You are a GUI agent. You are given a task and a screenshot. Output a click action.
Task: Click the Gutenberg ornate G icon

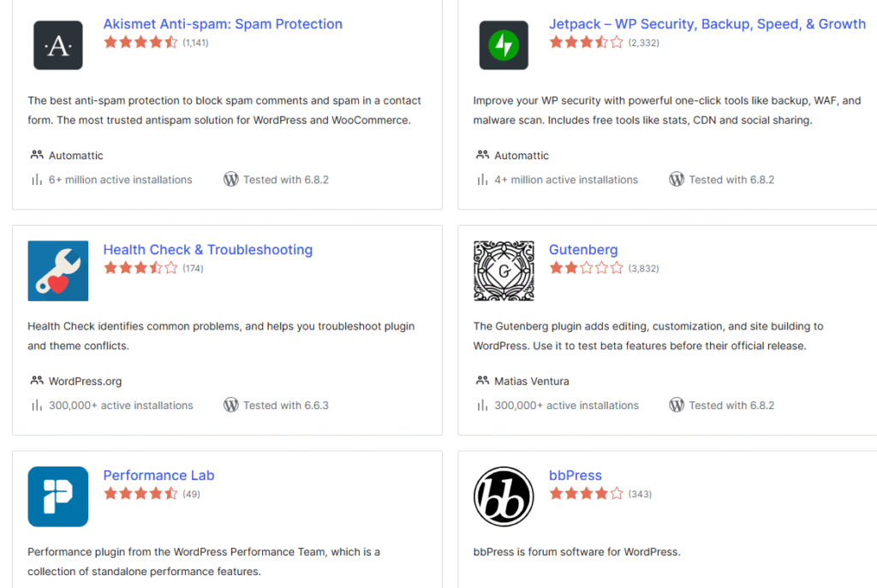504,270
